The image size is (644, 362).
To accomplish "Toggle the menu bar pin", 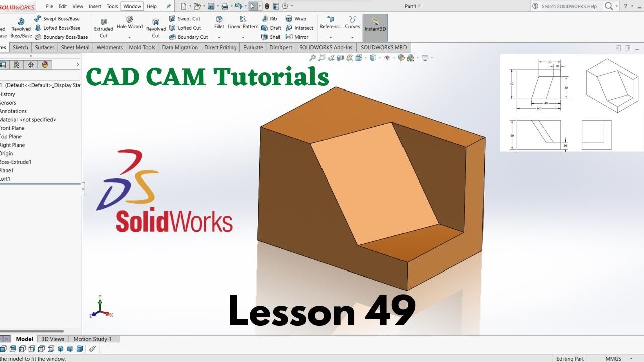I will pos(168,6).
